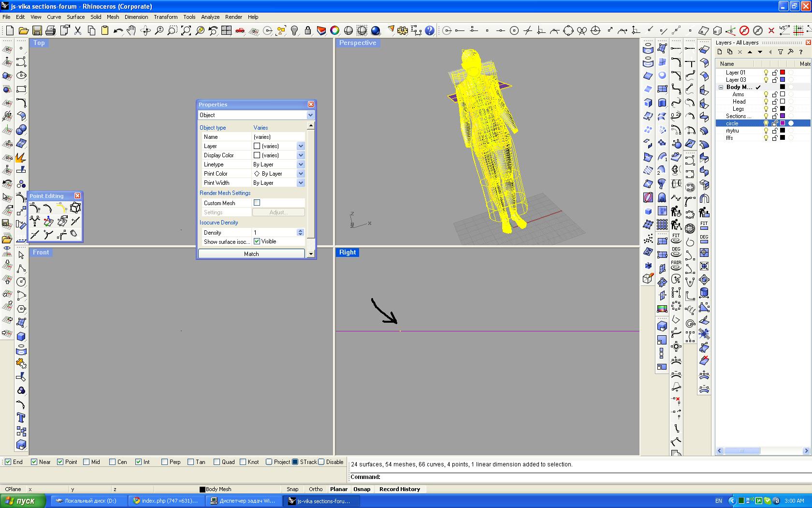Collapse the Body M... layer group
Image resolution: width=812 pixels, height=508 pixels.
(721, 87)
